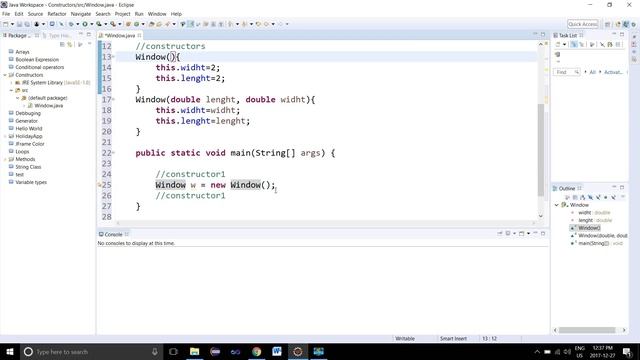Toggle Focus on Workweek in Task List
This screenshot has height=360, width=640.
click(592, 44)
